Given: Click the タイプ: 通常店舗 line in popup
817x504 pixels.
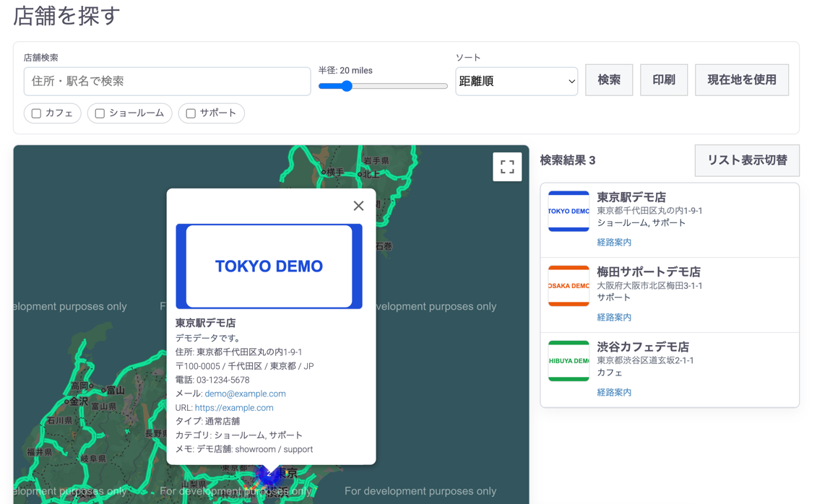Looking at the screenshot, I should tap(207, 421).
